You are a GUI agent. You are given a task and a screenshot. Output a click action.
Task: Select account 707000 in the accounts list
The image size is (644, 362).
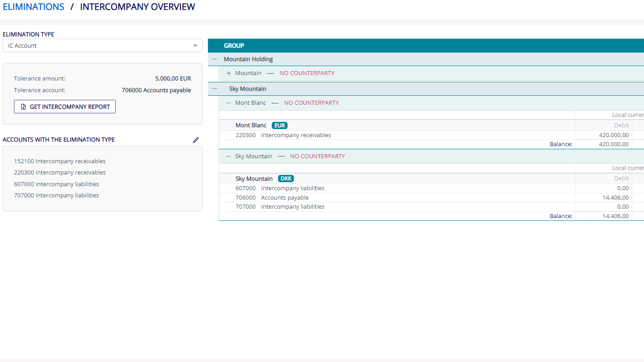pyautogui.click(x=56, y=196)
